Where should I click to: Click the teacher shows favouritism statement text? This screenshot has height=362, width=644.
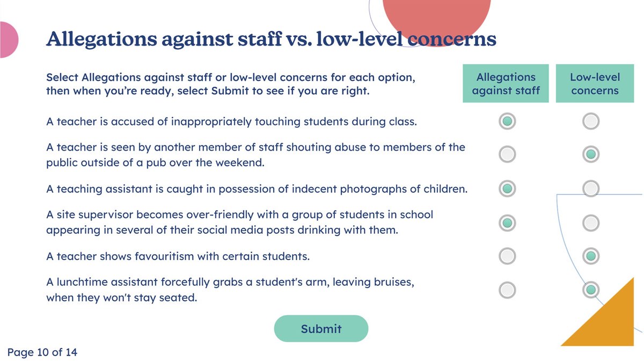pos(178,256)
